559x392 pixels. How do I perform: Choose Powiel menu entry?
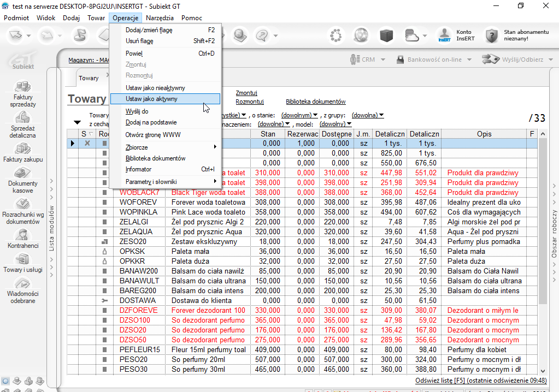pos(166,54)
